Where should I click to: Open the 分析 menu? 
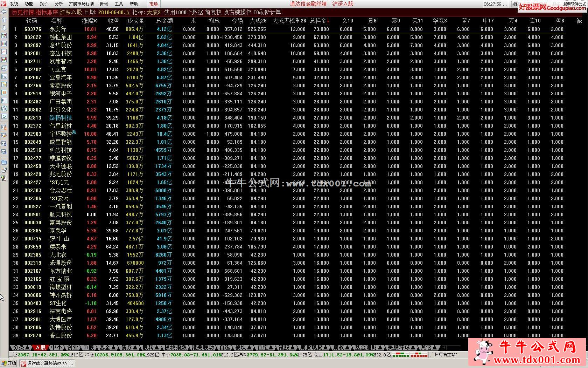coord(59,4)
